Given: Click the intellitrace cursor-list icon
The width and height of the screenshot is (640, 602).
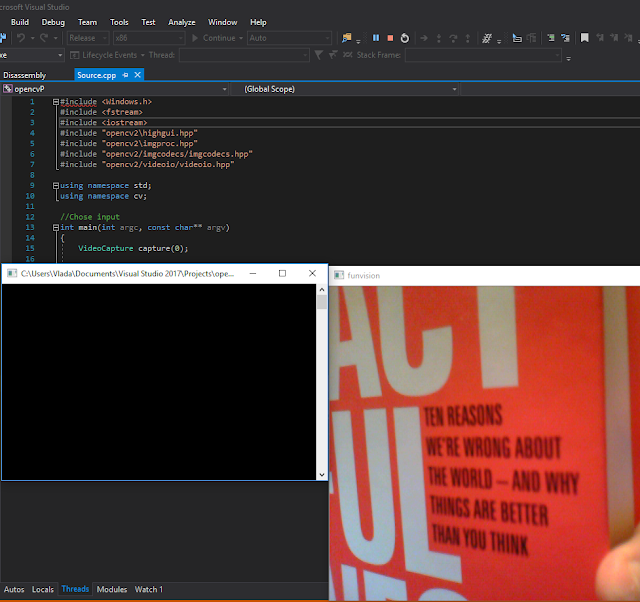Looking at the screenshot, I should click(x=517, y=38).
